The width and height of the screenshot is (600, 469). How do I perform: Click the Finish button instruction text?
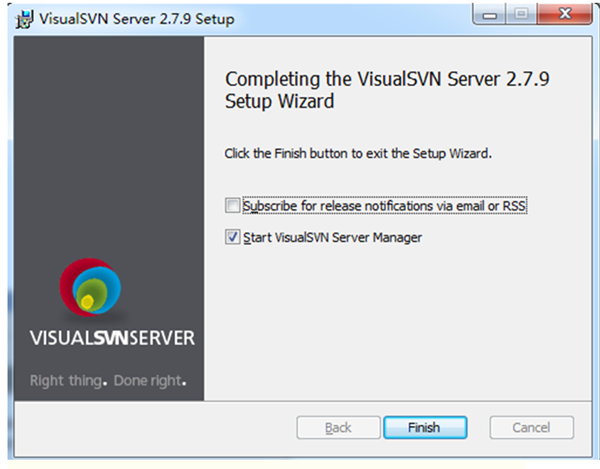[x=359, y=155]
